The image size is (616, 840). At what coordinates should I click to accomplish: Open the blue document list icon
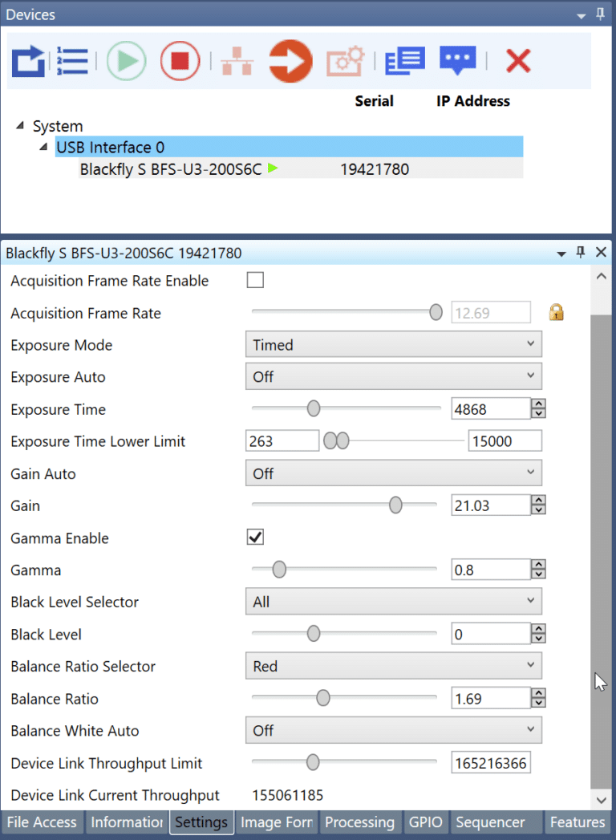click(405, 60)
